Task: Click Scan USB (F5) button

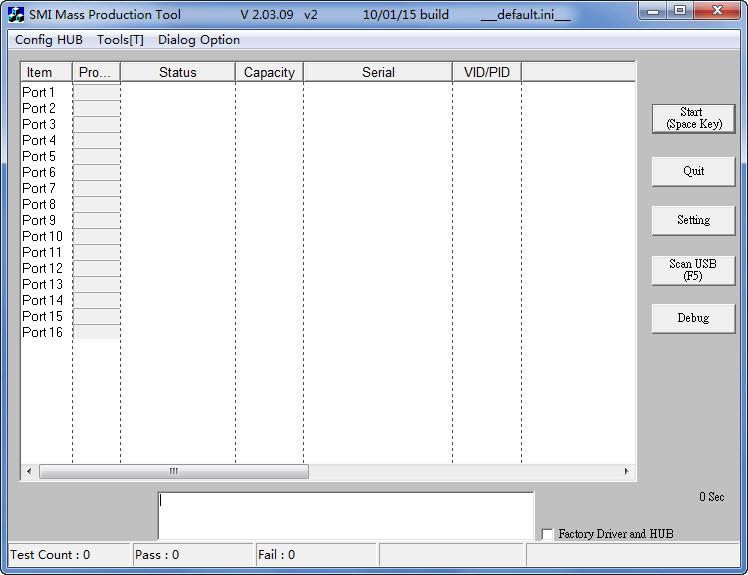Action: coord(694,271)
